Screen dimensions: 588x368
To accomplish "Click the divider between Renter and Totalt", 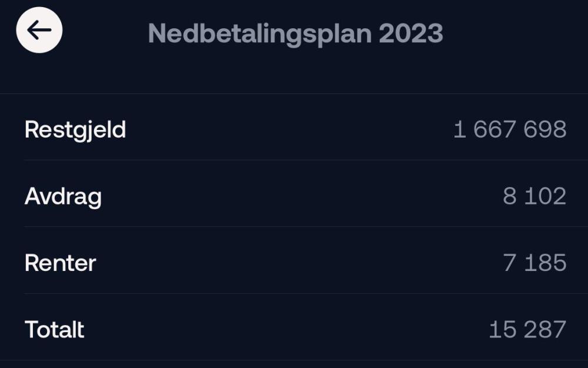I will pyautogui.click(x=294, y=293).
